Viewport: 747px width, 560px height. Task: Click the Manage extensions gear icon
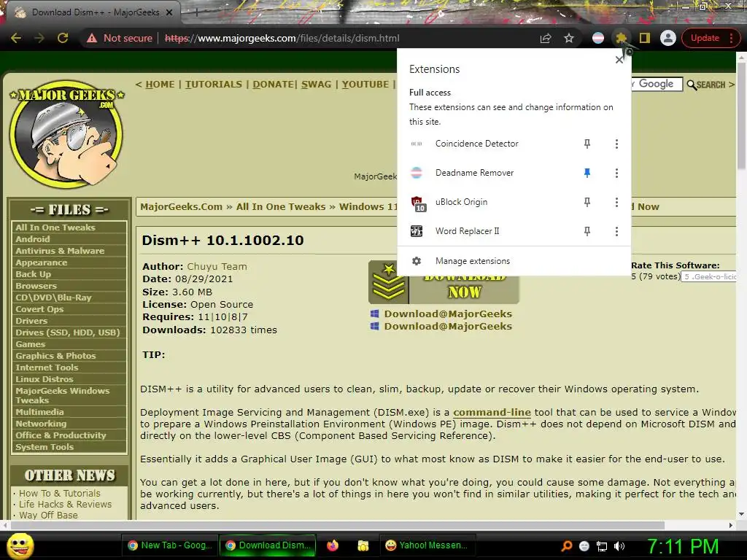[417, 261]
